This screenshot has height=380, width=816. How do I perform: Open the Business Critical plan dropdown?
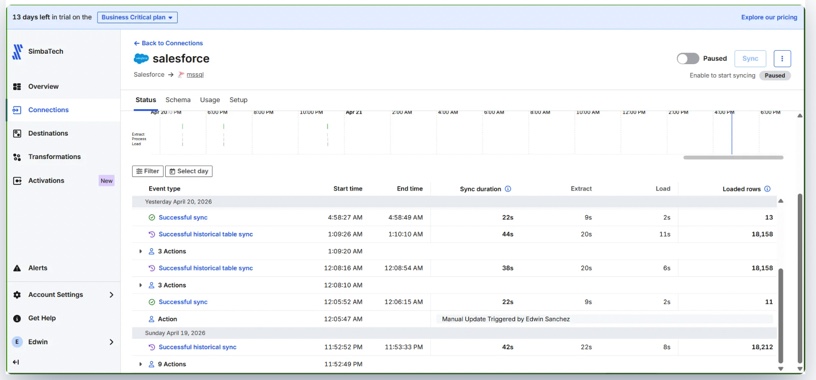pos(137,17)
